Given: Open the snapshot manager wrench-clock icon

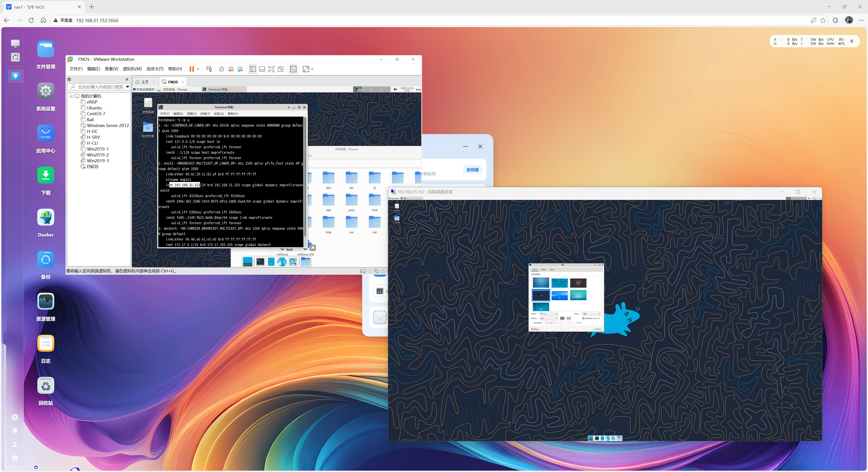Looking at the screenshot, I should [x=240, y=69].
